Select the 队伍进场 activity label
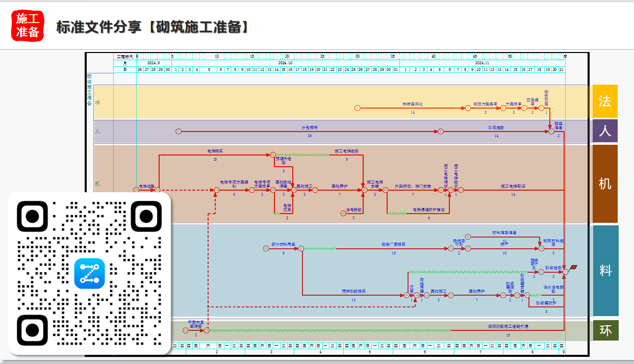Screen dimensions: 634x364 coord(496,127)
